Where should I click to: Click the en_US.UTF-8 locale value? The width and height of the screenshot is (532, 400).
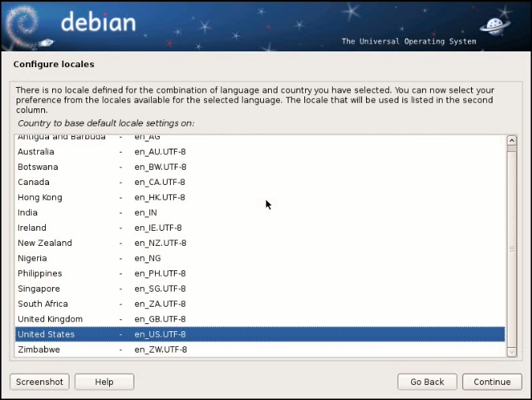coord(160,334)
